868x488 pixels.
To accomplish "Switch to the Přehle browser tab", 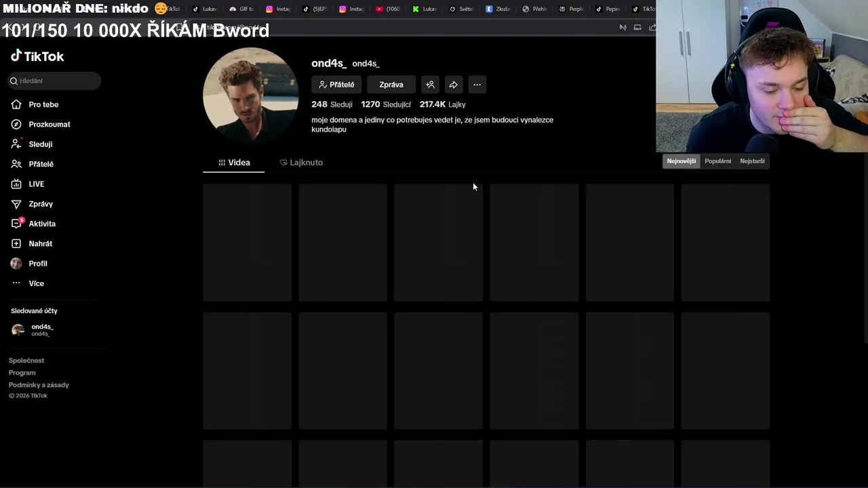I will tap(535, 9).
